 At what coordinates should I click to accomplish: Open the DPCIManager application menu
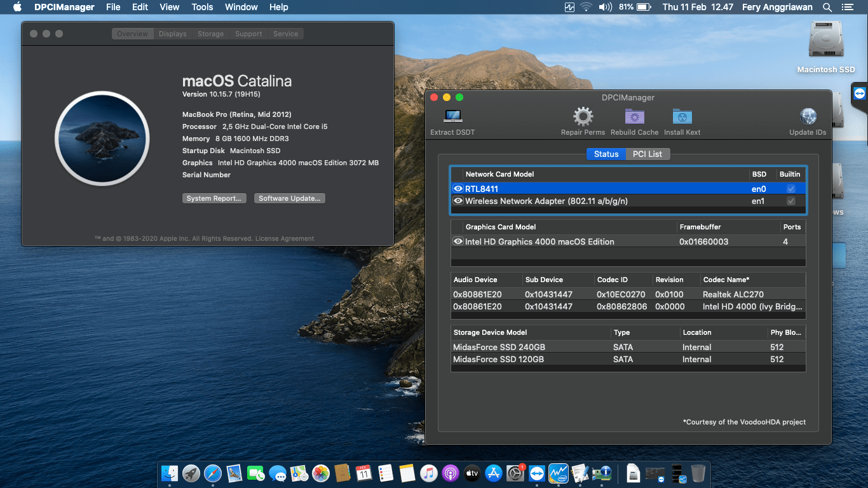pos(63,7)
